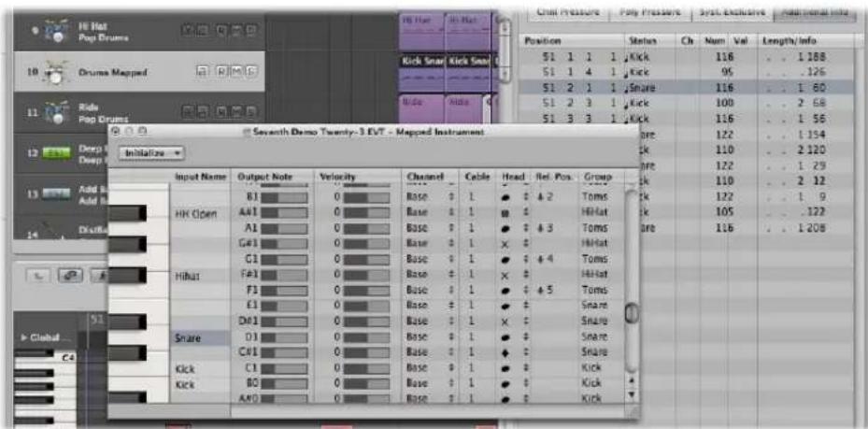Expand the Global Tracks disclosure triangle

pos(23,338)
